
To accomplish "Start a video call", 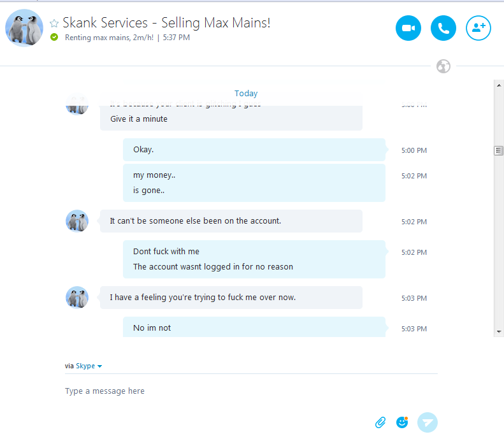I will coord(408,28).
